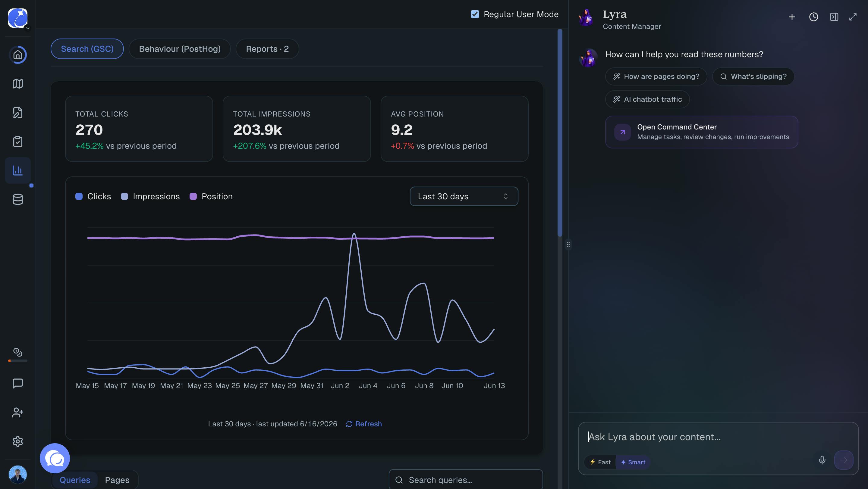
Task: Open the document editor sidebar icon
Action: [x=17, y=112]
